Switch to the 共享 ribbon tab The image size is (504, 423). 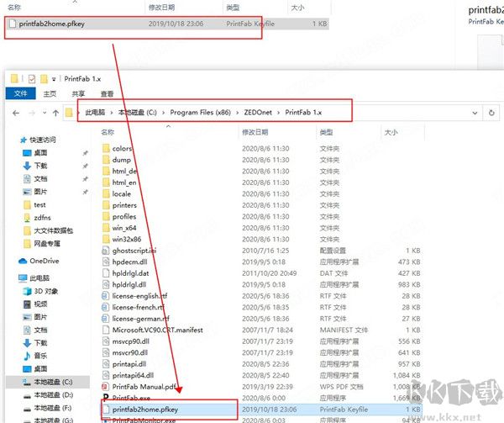click(x=78, y=93)
